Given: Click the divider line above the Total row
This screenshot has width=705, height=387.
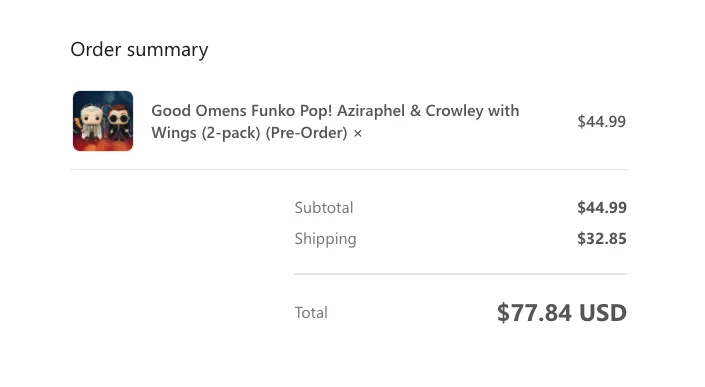Looking at the screenshot, I should (460, 273).
